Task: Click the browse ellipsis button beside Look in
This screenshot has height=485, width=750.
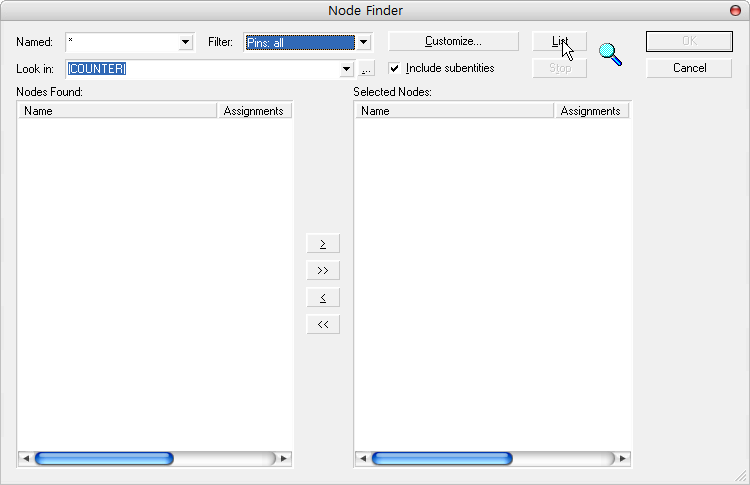Action: [x=367, y=69]
